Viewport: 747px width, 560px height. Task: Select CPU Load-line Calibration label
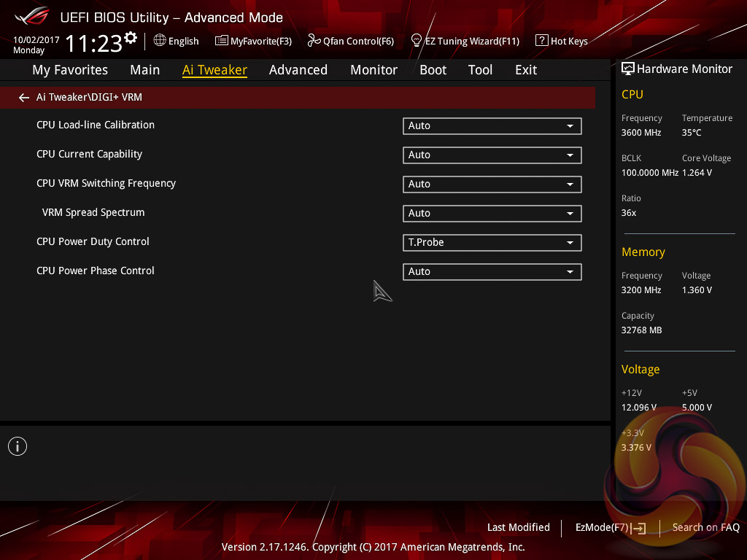click(x=96, y=125)
